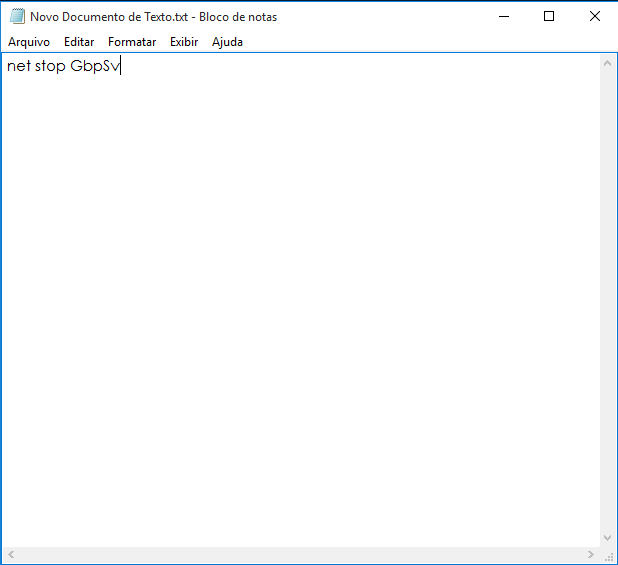The height and width of the screenshot is (565, 618).
Task: Place cursor in the word "stop"
Action: (49, 67)
